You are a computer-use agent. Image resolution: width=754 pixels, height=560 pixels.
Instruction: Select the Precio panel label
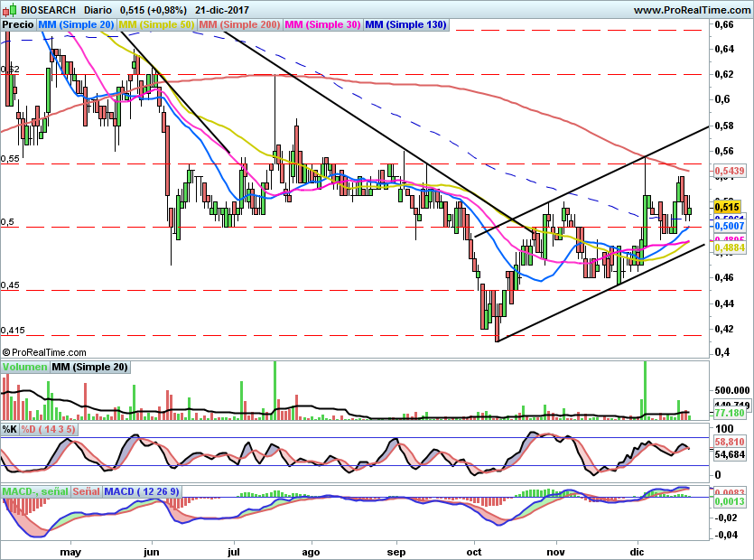click(18, 25)
